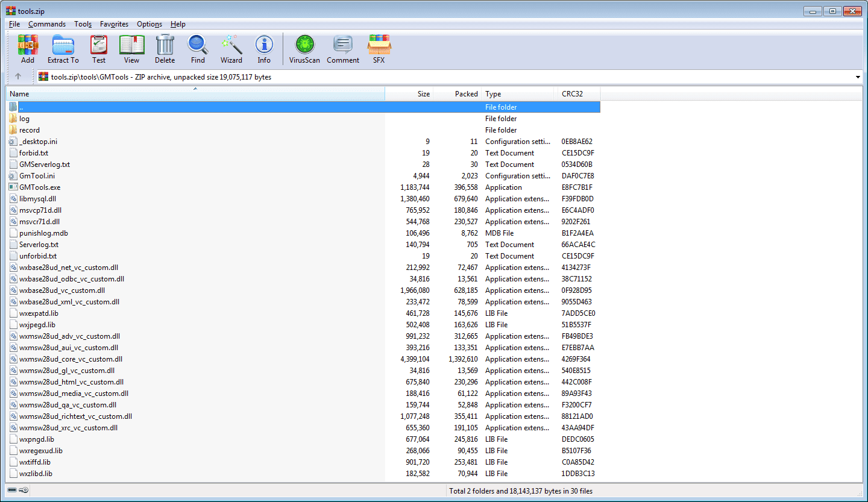This screenshot has height=502, width=868.
Task: Select wxmsw28ud_adv_vc_custom.dll
Action: tap(70, 336)
